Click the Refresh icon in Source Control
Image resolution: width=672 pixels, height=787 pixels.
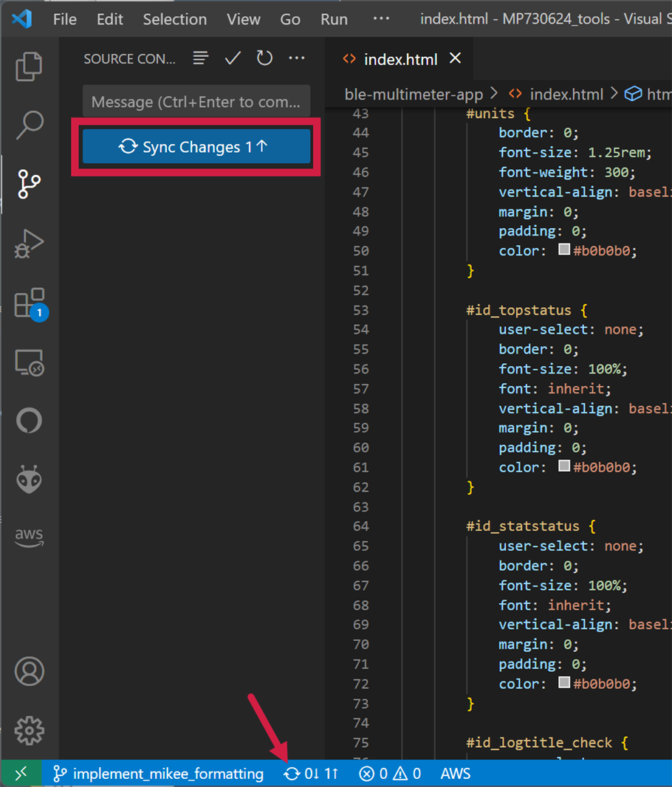(264, 58)
